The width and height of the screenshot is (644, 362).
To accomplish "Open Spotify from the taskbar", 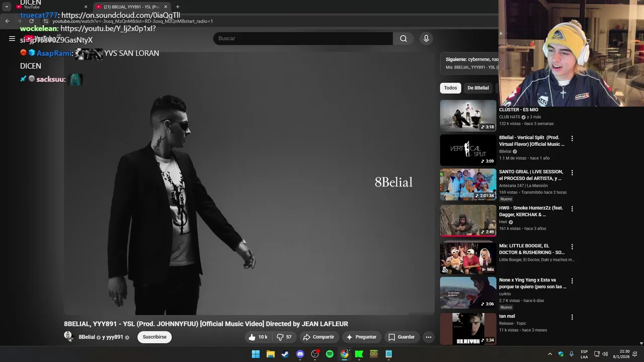I will point(330,354).
